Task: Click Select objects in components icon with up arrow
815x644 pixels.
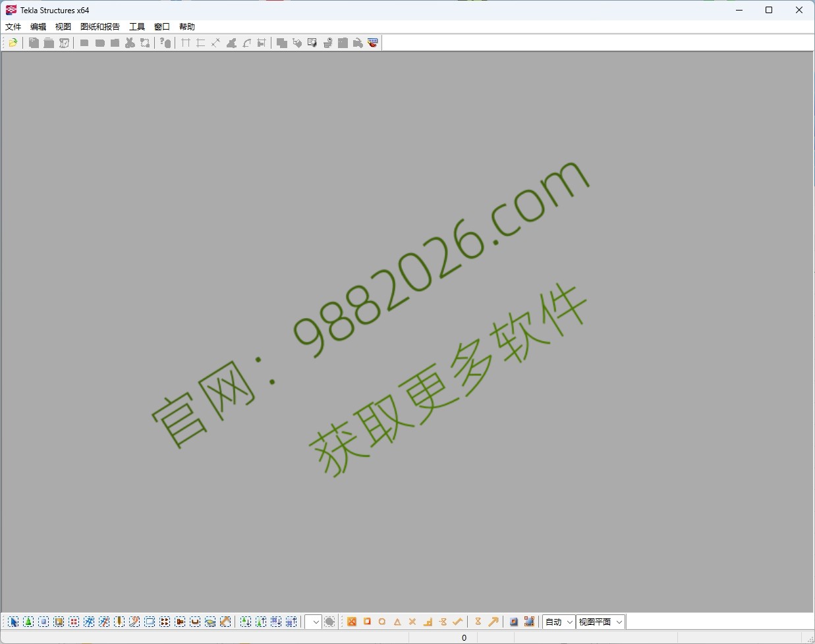Action: pyautogui.click(x=261, y=622)
